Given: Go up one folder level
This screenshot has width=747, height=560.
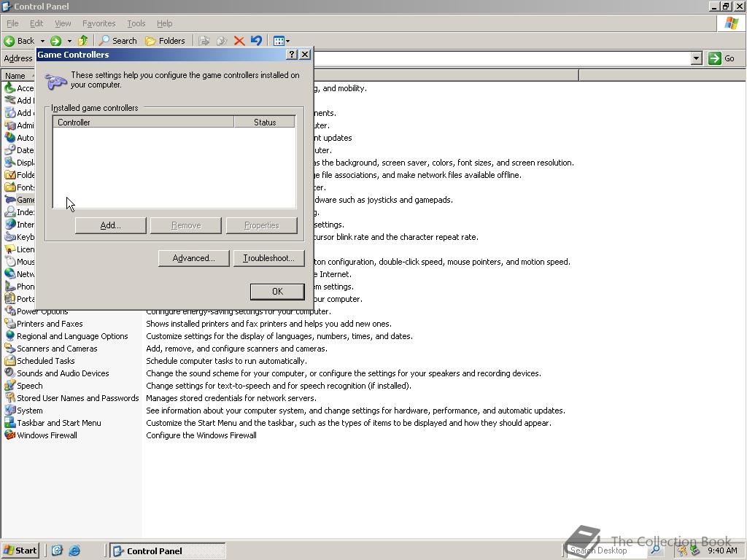Looking at the screenshot, I should coord(83,41).
